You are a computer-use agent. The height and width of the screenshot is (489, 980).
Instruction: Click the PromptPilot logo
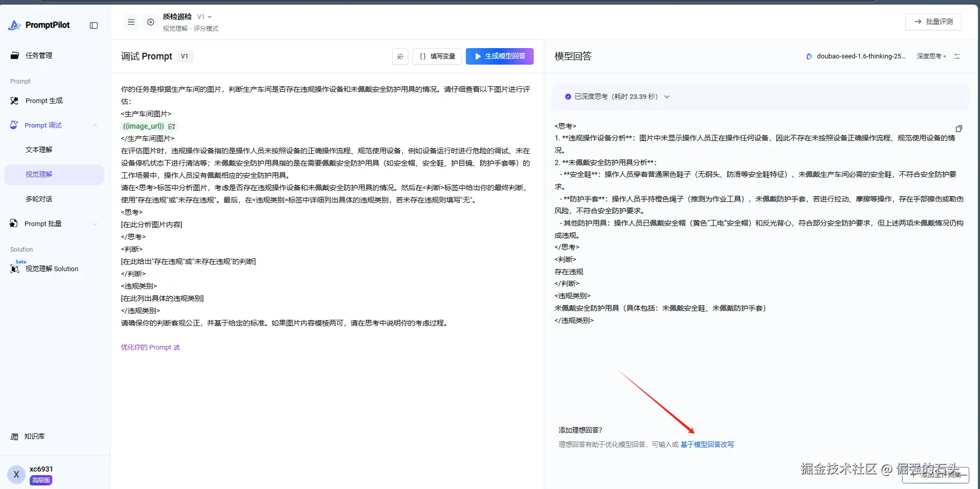tap(39, 25)
